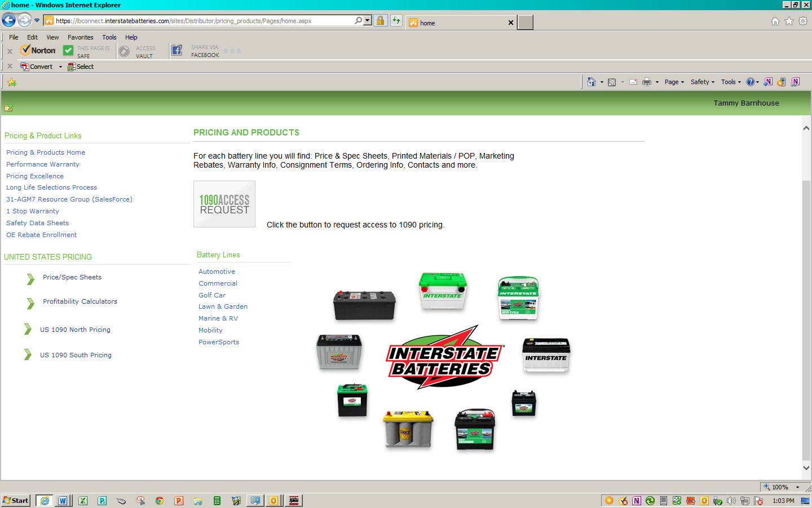Open the Favorites menu

point(81,37)
